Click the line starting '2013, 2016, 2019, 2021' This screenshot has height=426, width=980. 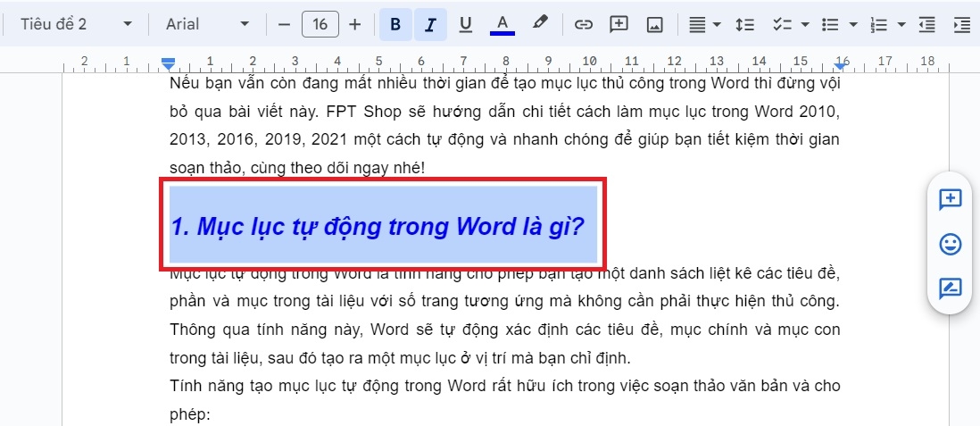click(505, 139)
